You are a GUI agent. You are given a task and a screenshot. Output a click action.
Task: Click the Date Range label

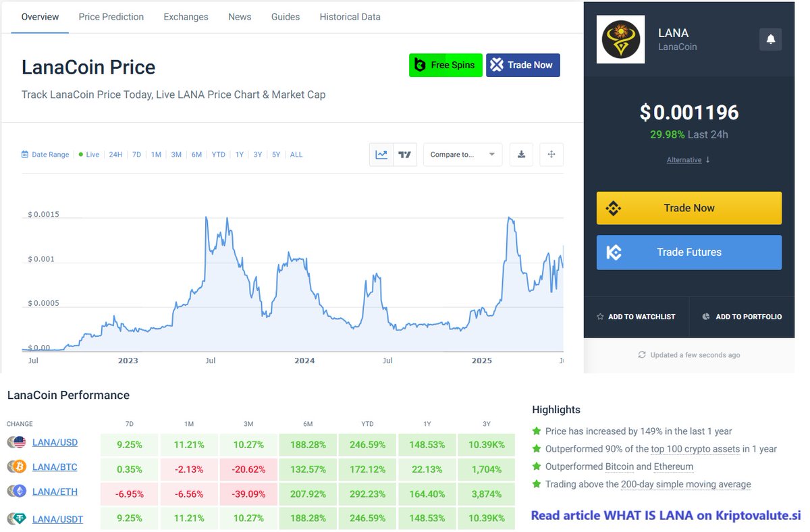(51, 155)
